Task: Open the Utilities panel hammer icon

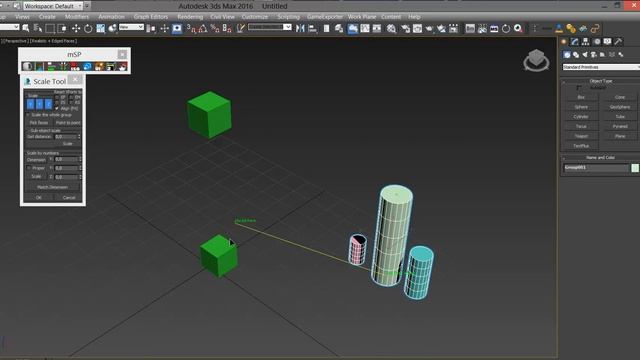Action: point(618,42)
